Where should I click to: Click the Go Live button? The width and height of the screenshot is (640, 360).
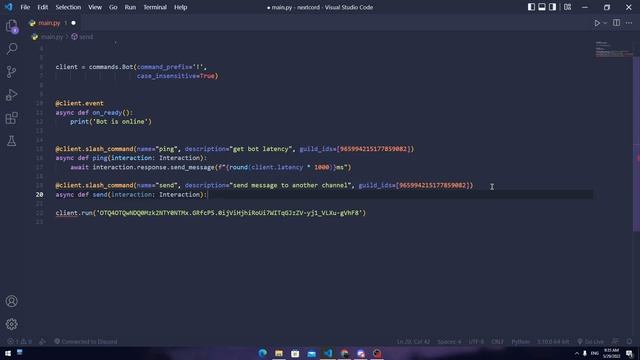coord(590,341)
